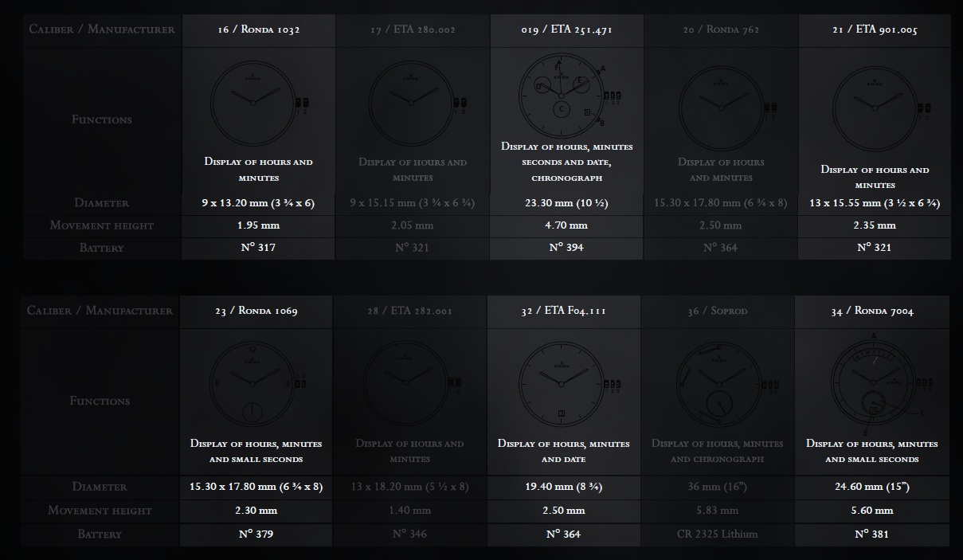963x560 pixels.
Task: Switch to the 019 / ETA 251.471 header
Action: point(566,30)
